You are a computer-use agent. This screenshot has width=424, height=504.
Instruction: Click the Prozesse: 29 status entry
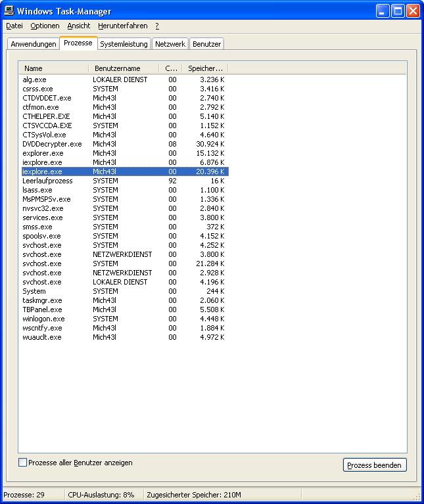(24, 495)
